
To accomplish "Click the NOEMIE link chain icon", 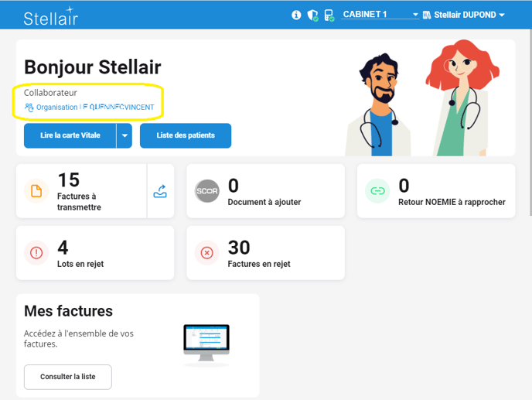I will click(377, 190).
